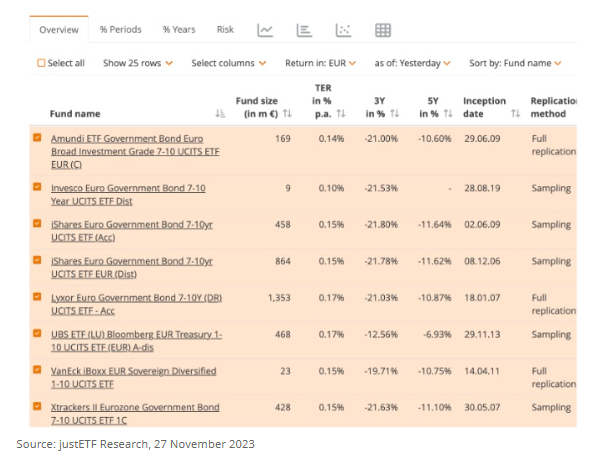Viewport: 597px width, 460px height.
Task: Open the Select columns dropdown
Action: 228,63
